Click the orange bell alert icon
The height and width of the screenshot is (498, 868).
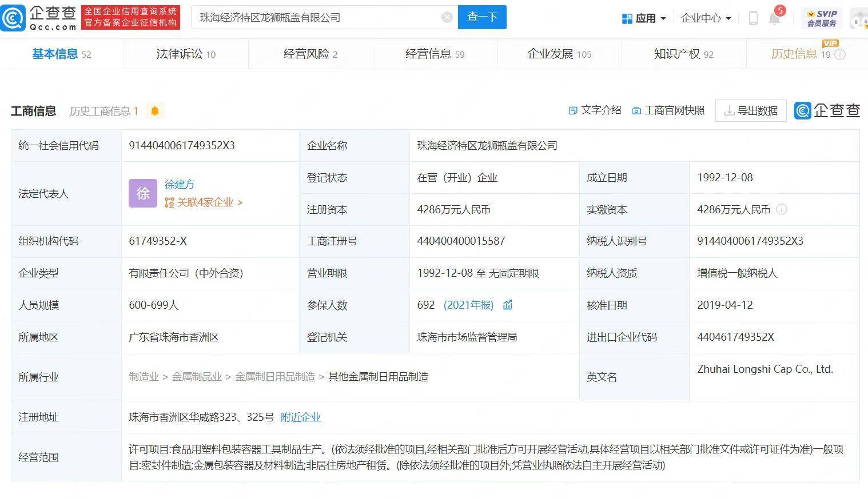(155, 111)
